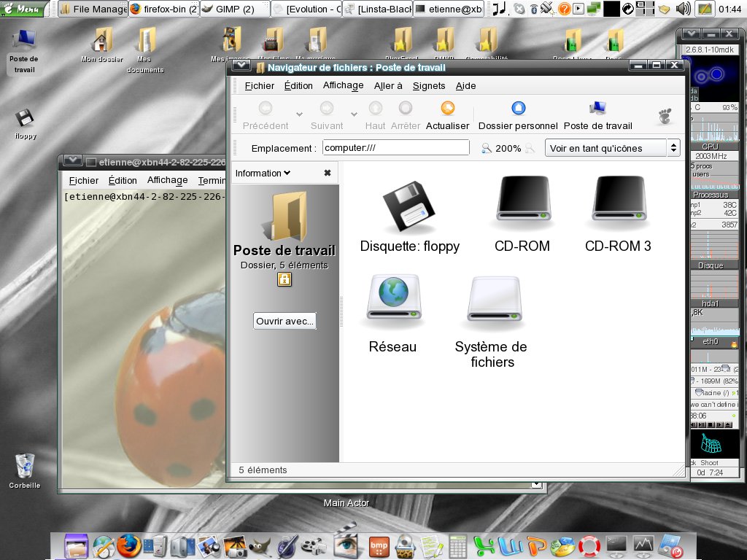
Task: Open Fichier menu in terminal window
Action: (x=84, y=181)
